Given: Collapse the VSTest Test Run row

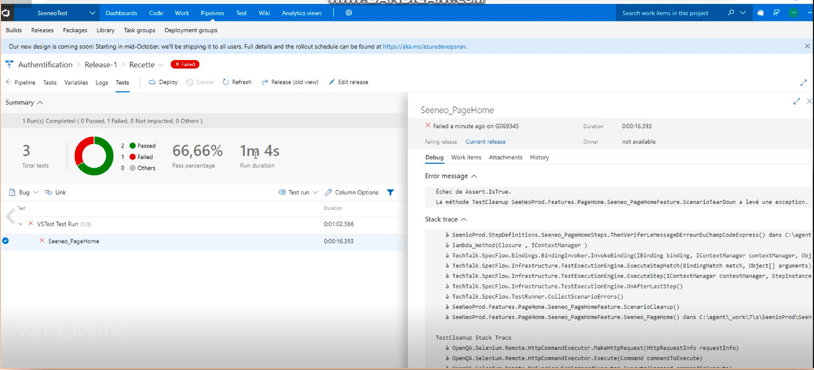Looking at the screenshot, I should (20, 224).
